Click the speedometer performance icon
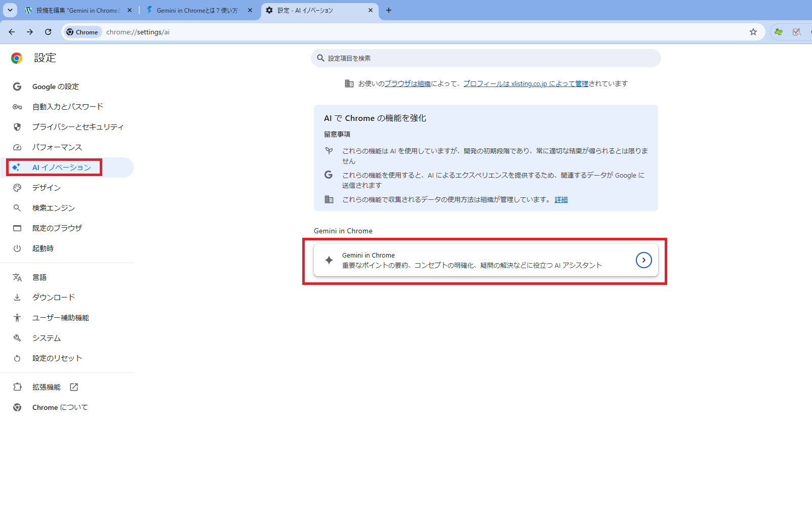The image size is (812, 506). coord(17,147)
